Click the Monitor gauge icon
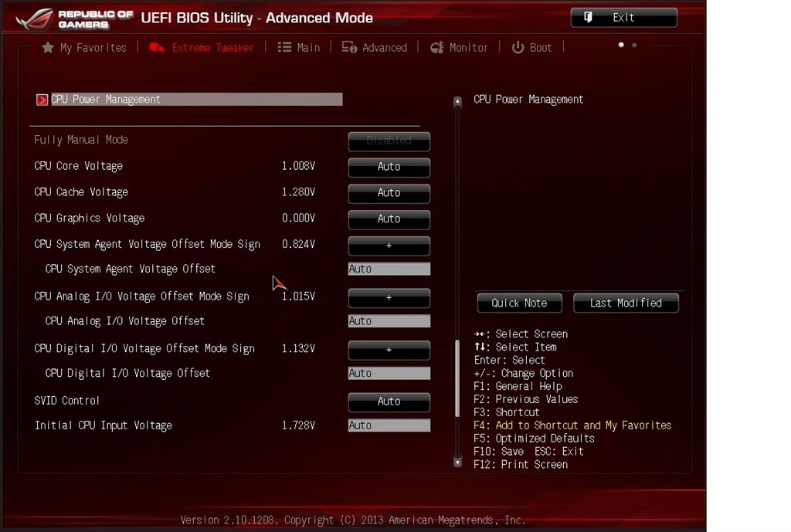 (437, 47)
